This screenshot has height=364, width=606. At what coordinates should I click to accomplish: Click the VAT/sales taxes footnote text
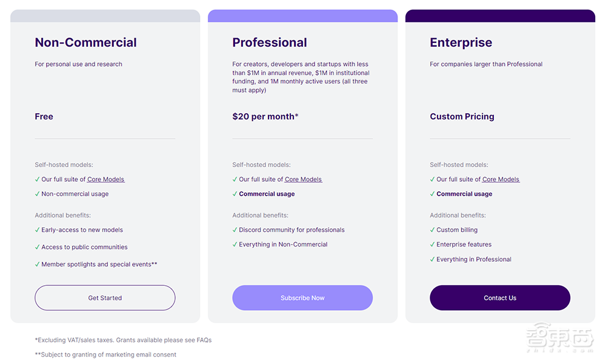(123, 340)
